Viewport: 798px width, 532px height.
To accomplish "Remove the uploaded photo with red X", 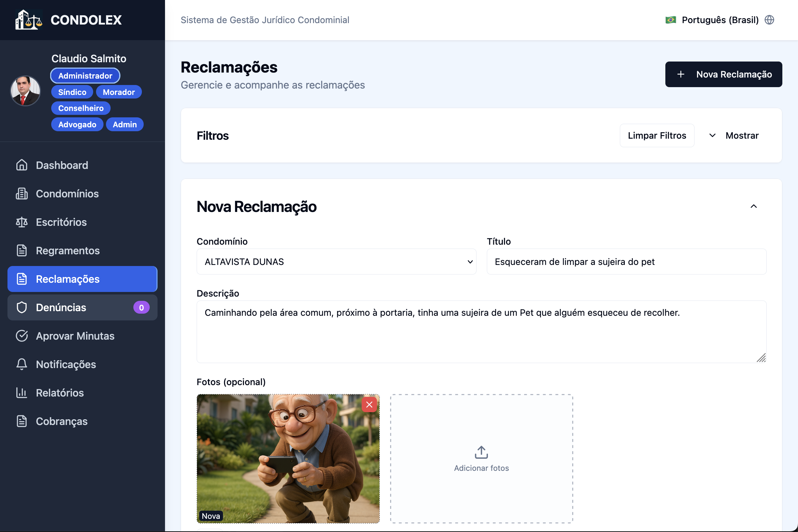I will [369, 405].
